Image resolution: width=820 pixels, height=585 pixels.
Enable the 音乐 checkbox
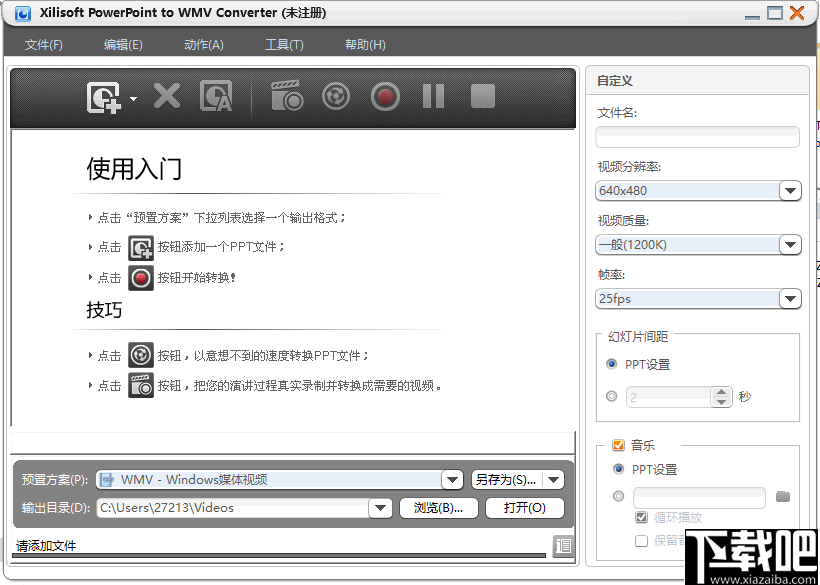(619, 445)
